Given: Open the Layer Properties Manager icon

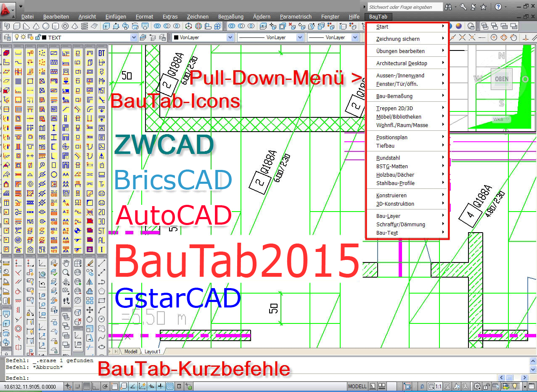Looking at the screenshot, I should (x=7, y=37).
